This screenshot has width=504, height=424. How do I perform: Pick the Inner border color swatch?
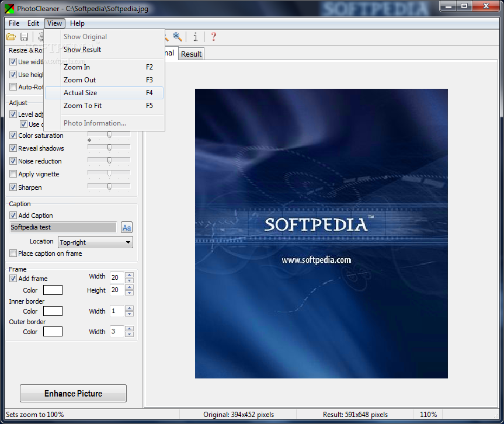coord(53,311)
